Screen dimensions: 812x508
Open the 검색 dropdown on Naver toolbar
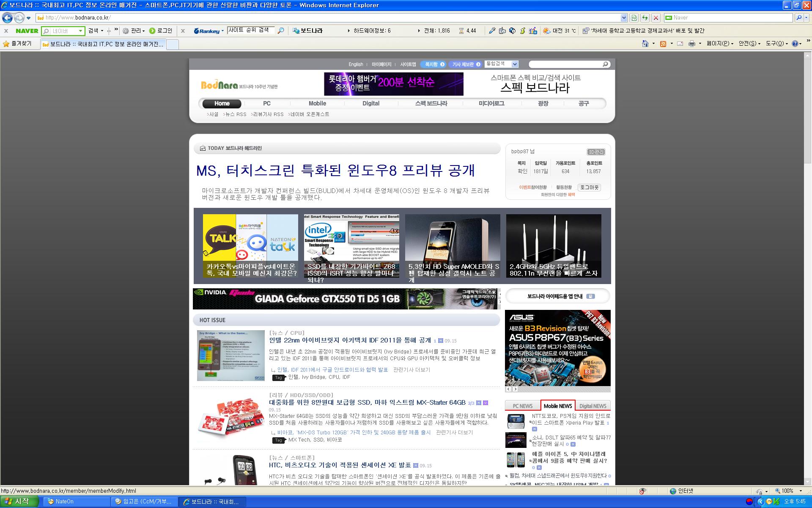[x=96, y=30]
